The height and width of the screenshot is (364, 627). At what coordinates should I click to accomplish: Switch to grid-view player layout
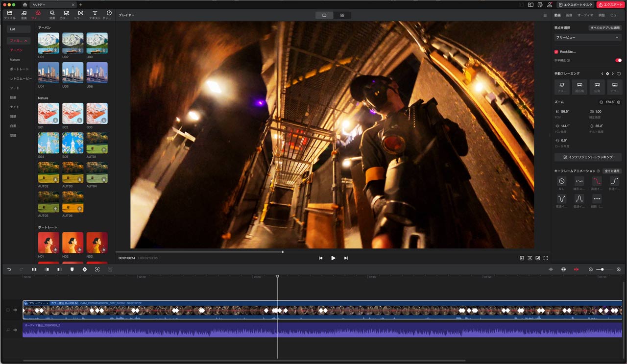click(x=342, y=15)
